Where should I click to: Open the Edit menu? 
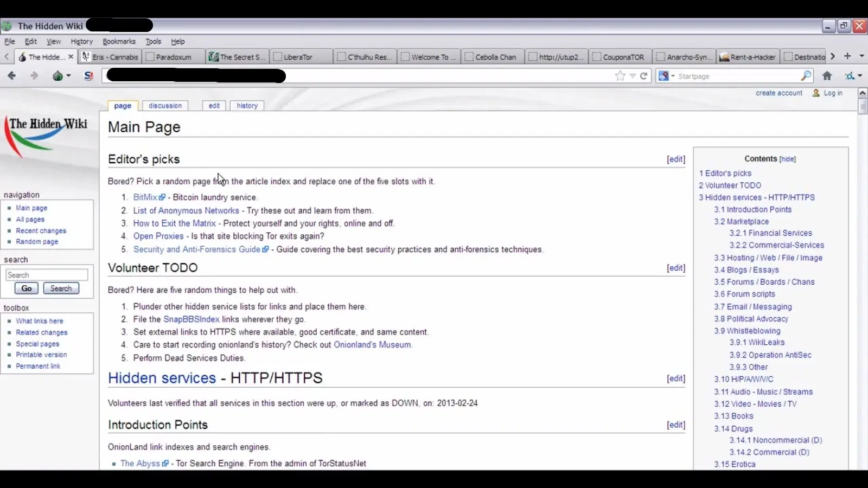[31, 41]
